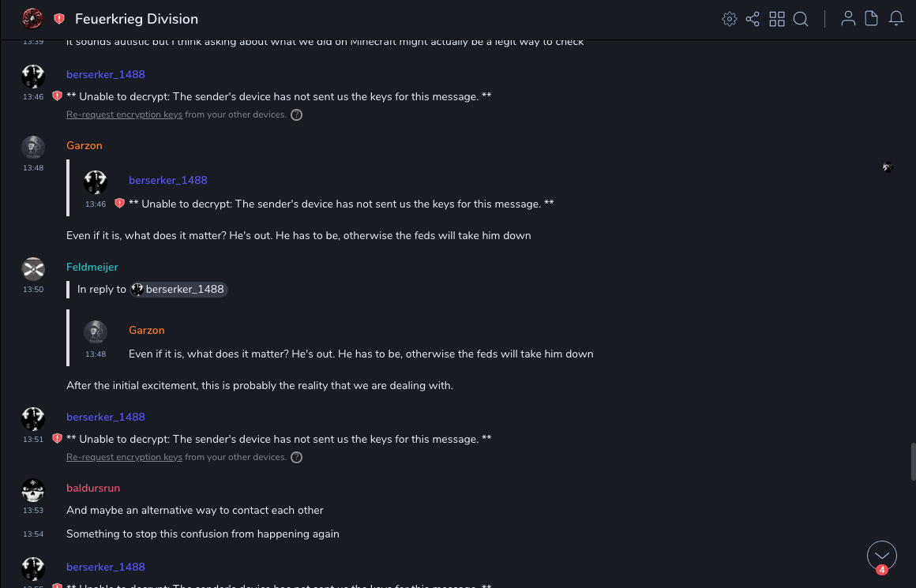This screenshot has height=588, width=916.
Task: Click the help icon under the 13:51 message
Action: coord(297,458)
